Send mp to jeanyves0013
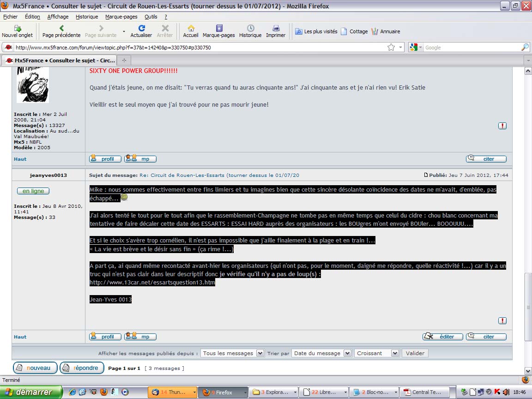 (140, 337)
